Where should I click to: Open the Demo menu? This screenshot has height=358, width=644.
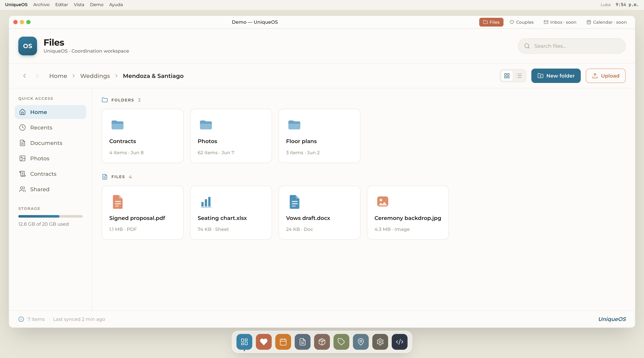point(96,4)
